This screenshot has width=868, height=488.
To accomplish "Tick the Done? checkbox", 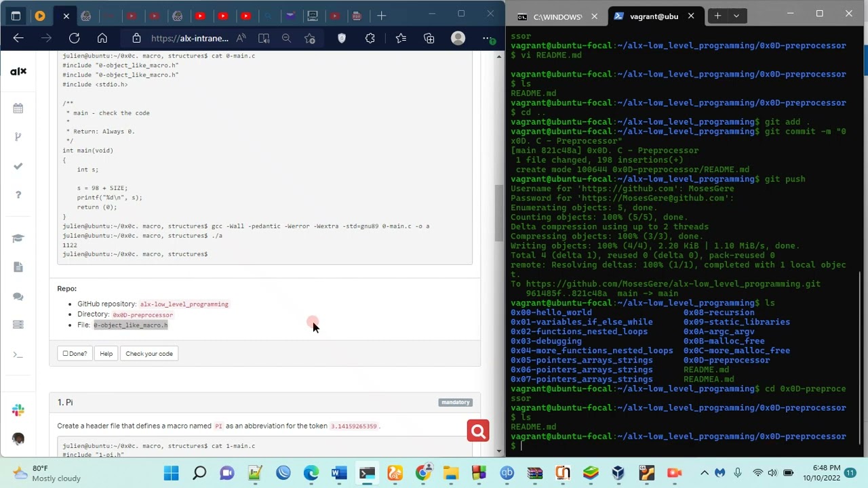I will pos(66,354).
